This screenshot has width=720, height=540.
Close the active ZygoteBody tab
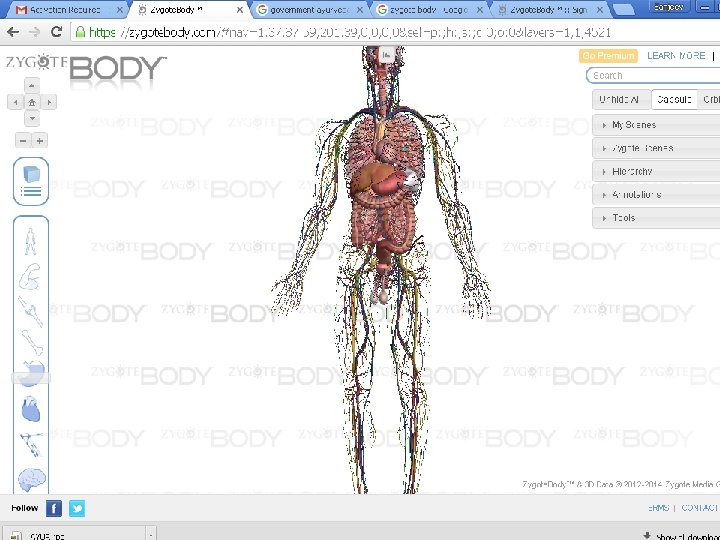[239, 10]
